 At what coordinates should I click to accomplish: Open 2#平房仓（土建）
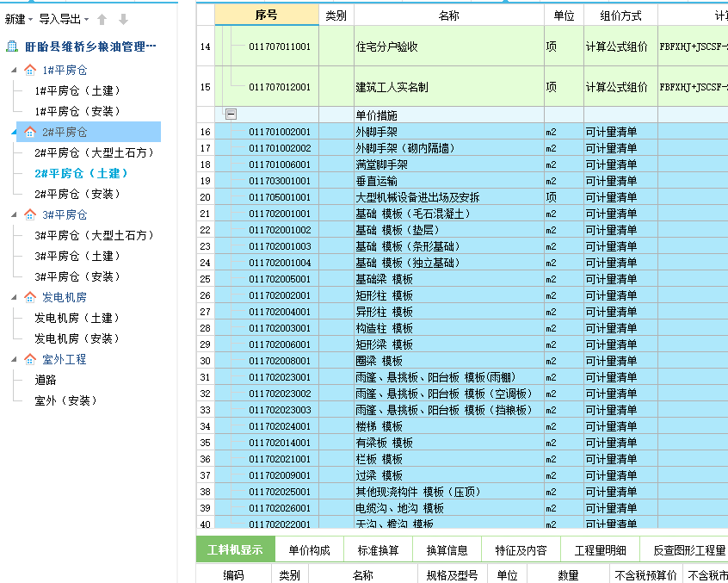(x=81, y=173)
